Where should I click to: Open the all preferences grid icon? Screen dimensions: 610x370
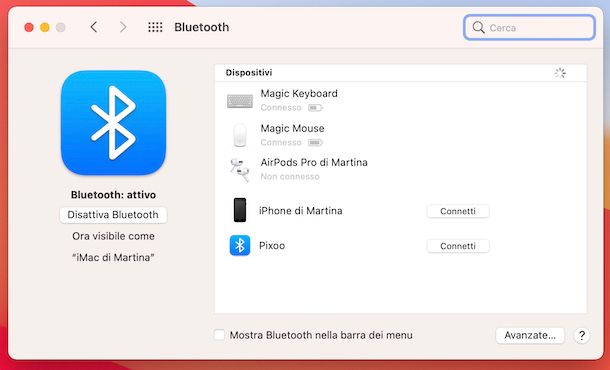click(x=155, y=27)
